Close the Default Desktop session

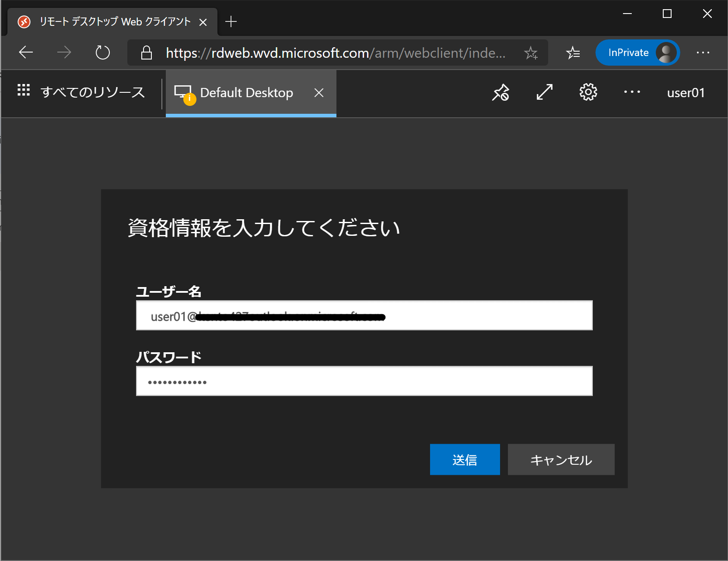pyautogui.click(x=319, y=92)
